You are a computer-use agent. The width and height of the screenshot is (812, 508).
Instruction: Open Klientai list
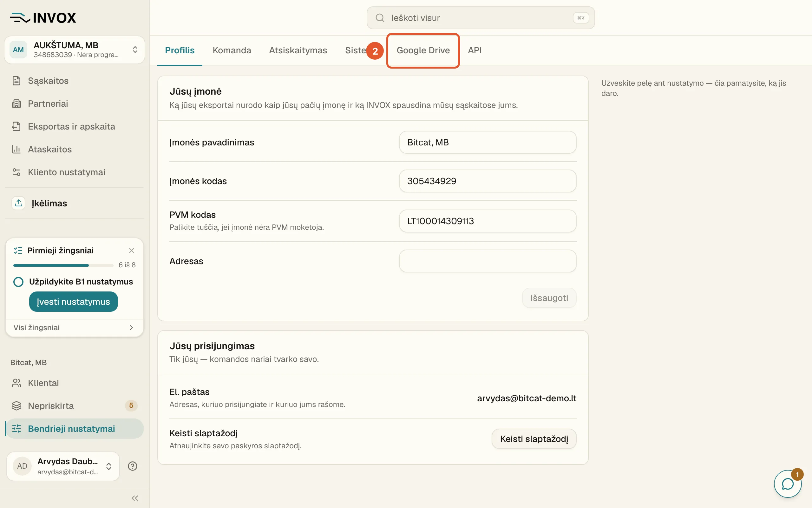click(75, 383)
